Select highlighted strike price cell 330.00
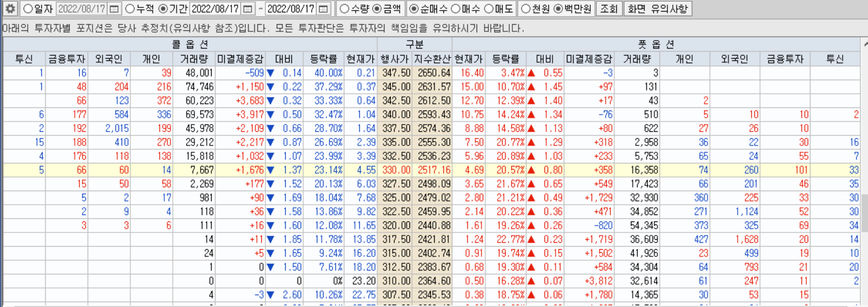 click(x=395, y=169)
